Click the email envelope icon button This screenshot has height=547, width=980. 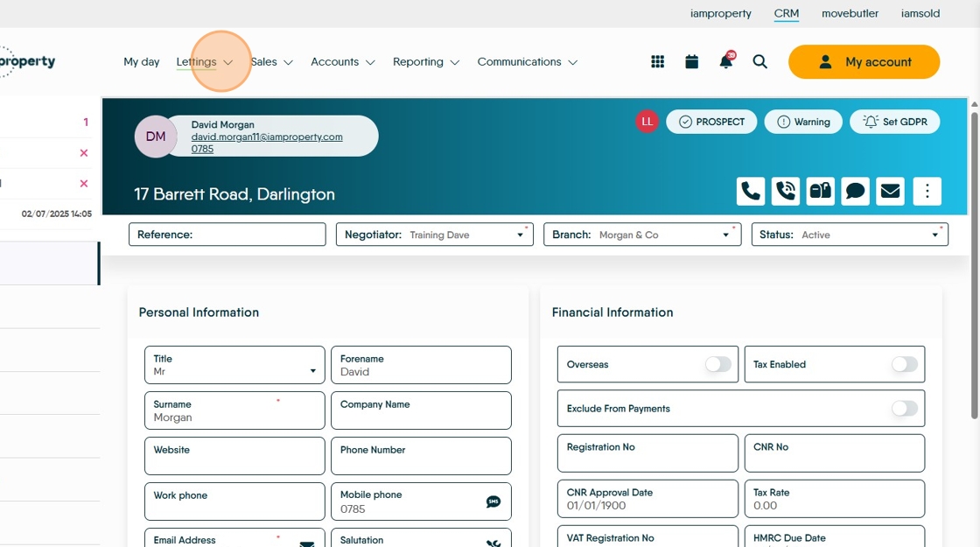pyautogui.click(x=890, y=192)
